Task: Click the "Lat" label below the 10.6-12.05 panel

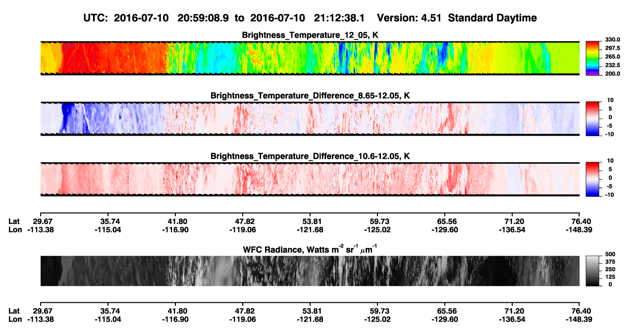Action: [15, 222]
